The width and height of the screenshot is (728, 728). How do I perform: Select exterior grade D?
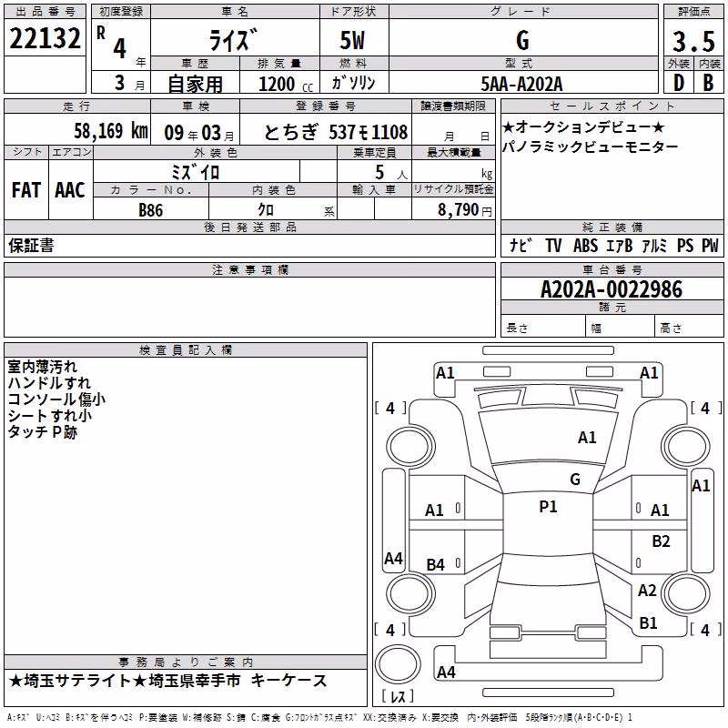click(678, 83)
